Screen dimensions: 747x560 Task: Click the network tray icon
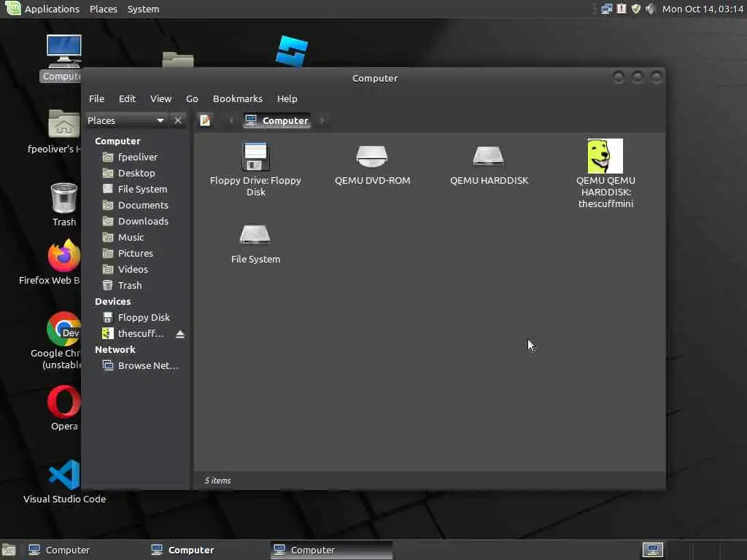606,9
